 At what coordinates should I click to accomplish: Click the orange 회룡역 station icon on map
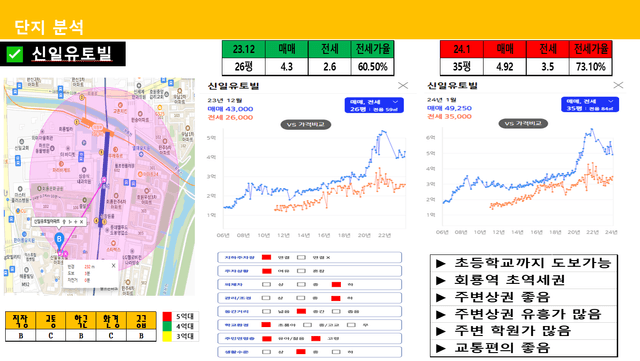coord(97,127)
